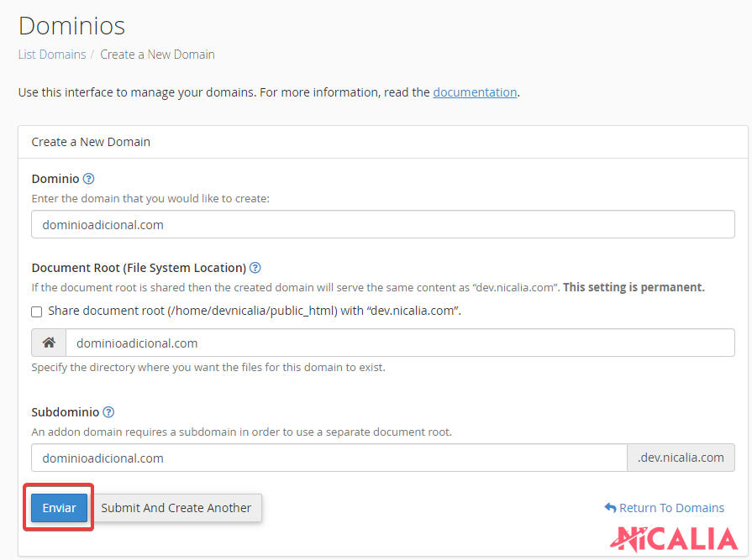The width and height of the screenshot is (752, 560).
Task: Click the Subdominio help question mark icon
Action: click(x=108, y=412)
